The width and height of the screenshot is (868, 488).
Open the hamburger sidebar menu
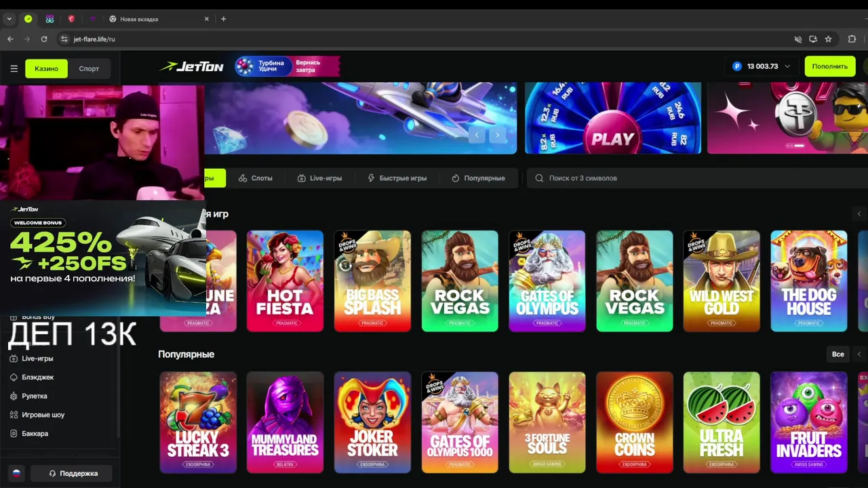pyautogui.click(x=14, y=68)
